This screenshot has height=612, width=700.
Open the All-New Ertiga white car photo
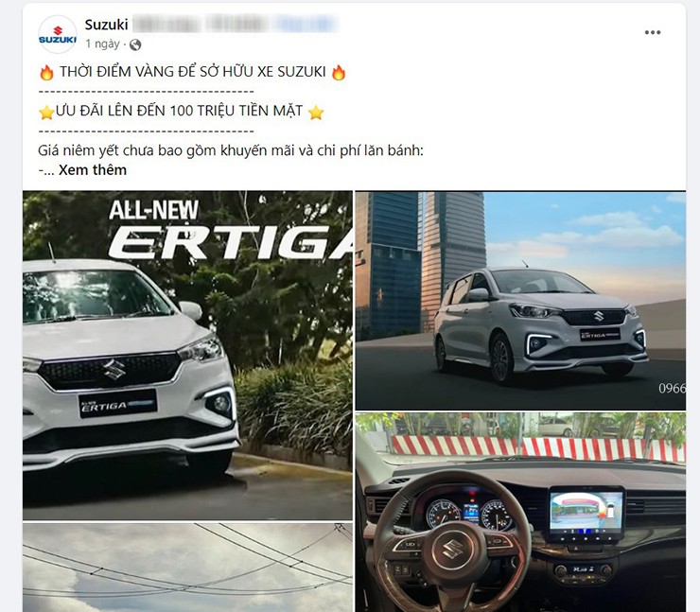click(x=187, y=356)
